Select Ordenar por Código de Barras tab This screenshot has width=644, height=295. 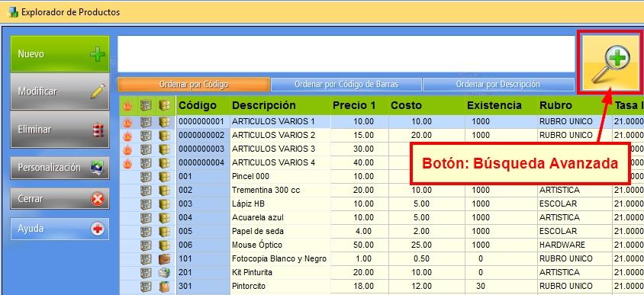click(346, 84)
